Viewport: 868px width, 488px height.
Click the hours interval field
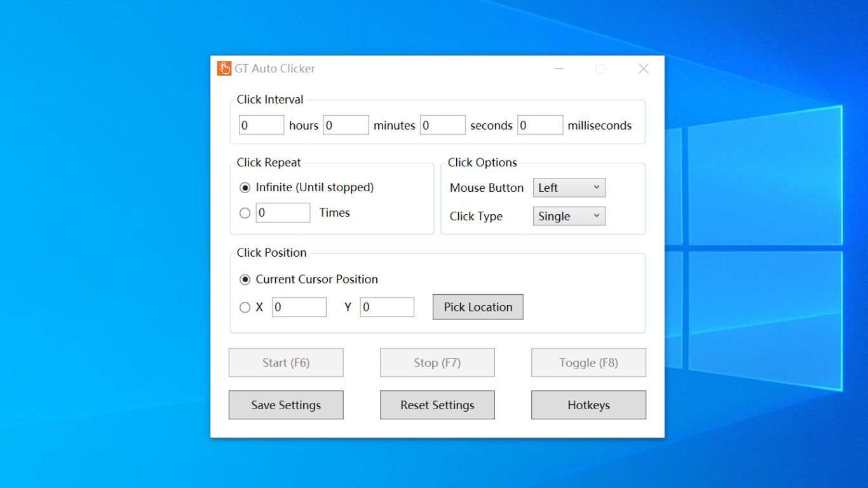261,125
